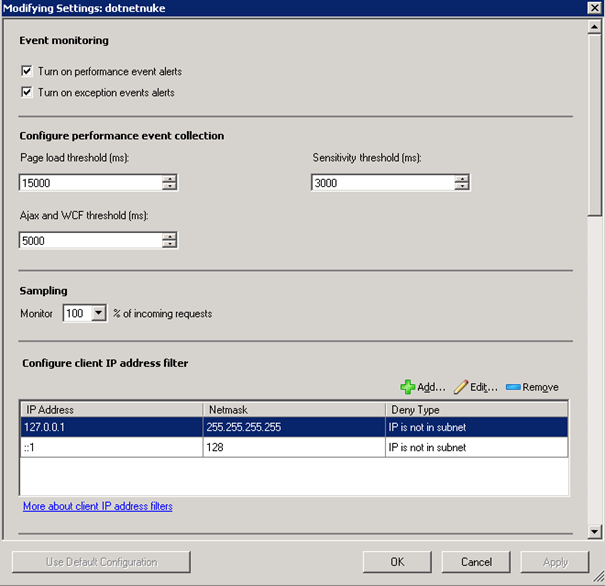Select the 127.0.0.1 IP address row
This screenshot has height=586, width=605.
(294, 427)
